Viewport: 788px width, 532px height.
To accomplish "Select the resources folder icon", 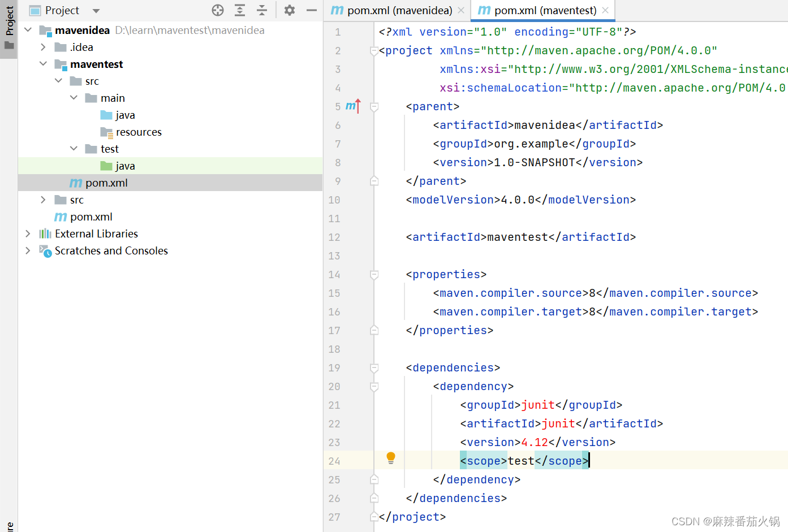I will (x=106, y=132).
